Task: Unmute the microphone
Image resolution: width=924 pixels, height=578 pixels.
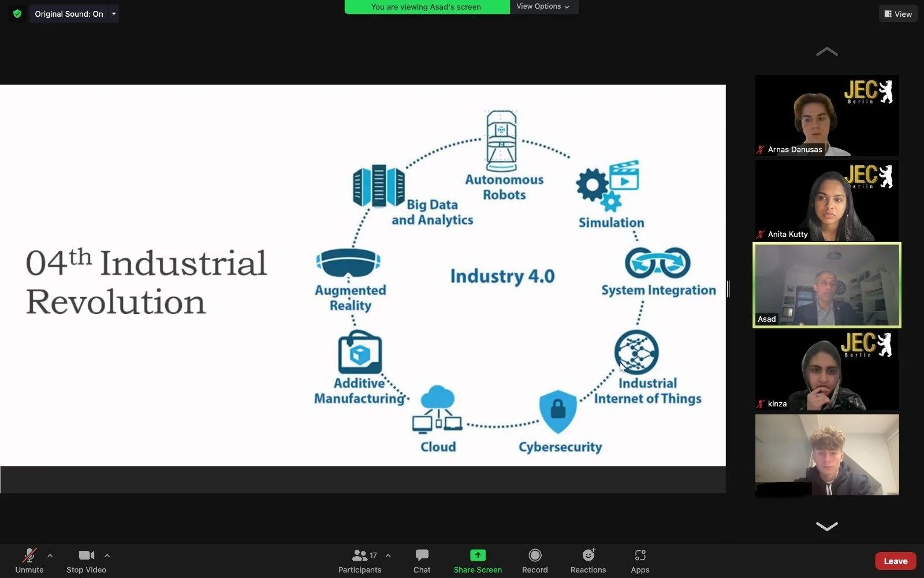Action: (29, 561)
